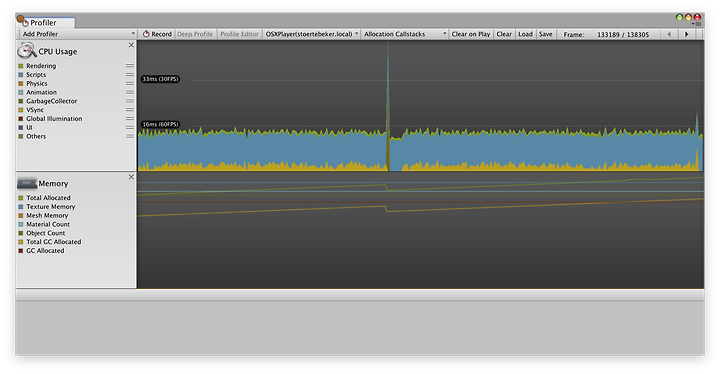Toggle Rendering color swatch

click(x=21, y=66)
